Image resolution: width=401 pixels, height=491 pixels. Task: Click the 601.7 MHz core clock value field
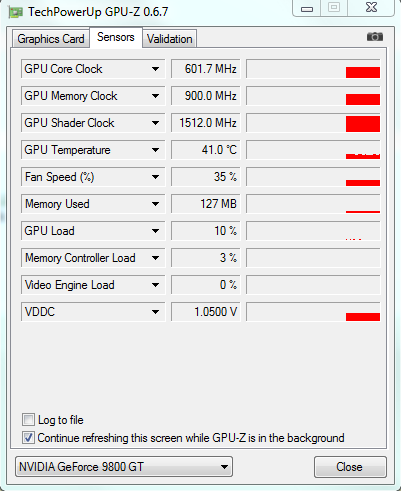pyautogui.click(x=206, y=69)
